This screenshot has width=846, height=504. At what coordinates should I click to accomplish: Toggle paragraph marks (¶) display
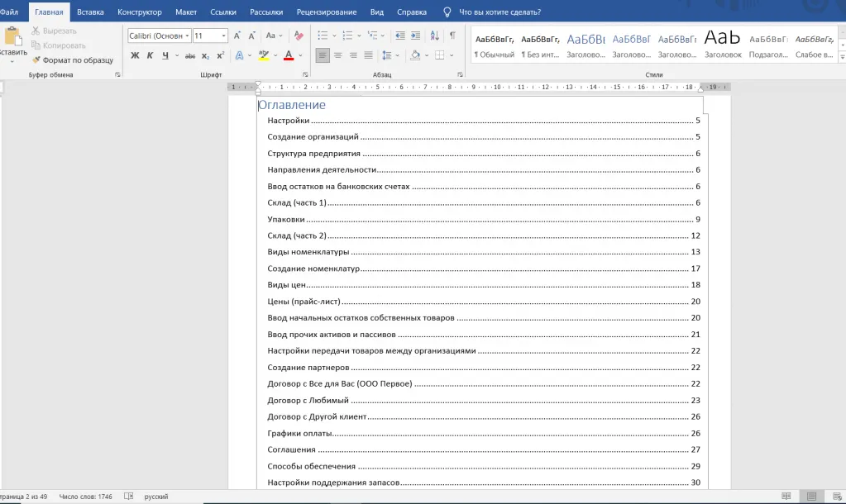tap(452, 36)
